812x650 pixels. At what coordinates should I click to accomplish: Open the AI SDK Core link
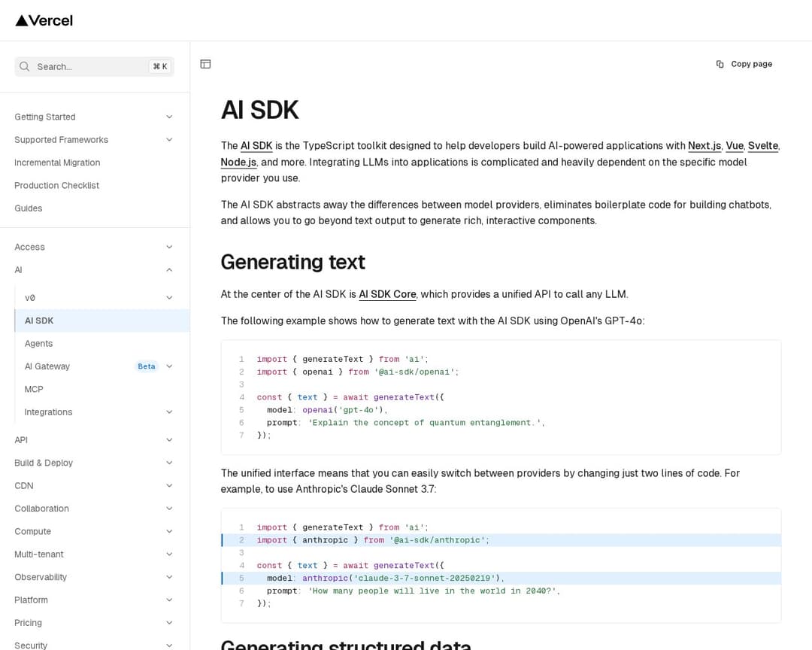(387, 294)
